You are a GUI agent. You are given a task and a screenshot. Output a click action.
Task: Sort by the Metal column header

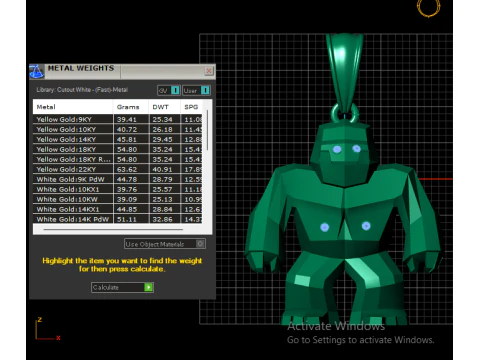click(x=73, y=107)
